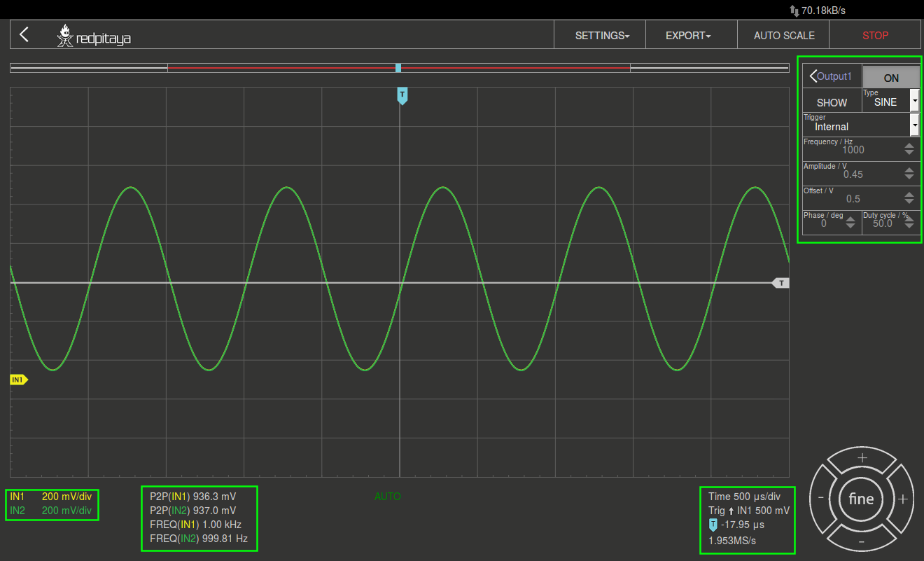Click the back arrow beside Output1

pos(813,76)
